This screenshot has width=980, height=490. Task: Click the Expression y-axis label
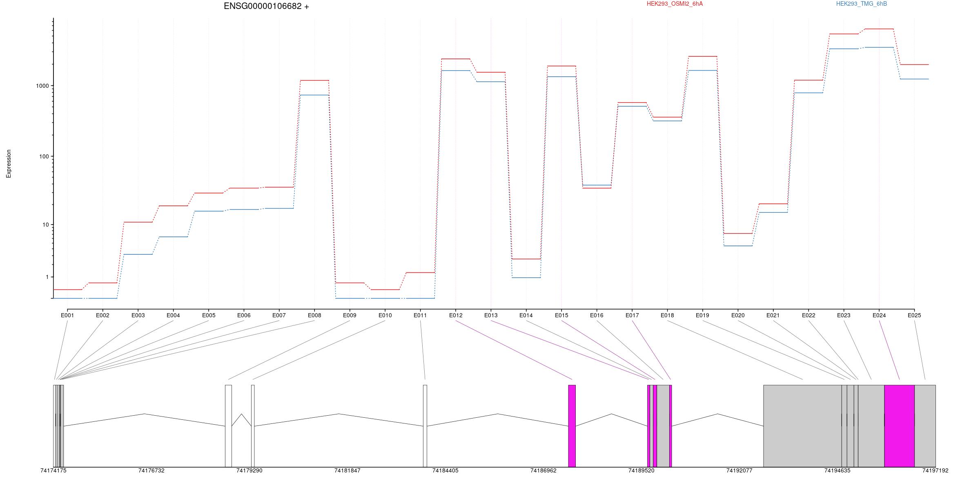tap(9, 164)
